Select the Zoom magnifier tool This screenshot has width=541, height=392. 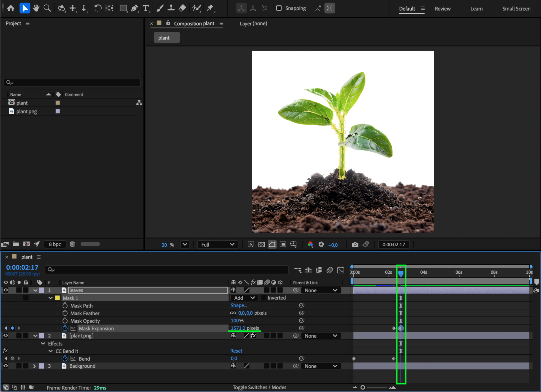click(x=47, y=8)
